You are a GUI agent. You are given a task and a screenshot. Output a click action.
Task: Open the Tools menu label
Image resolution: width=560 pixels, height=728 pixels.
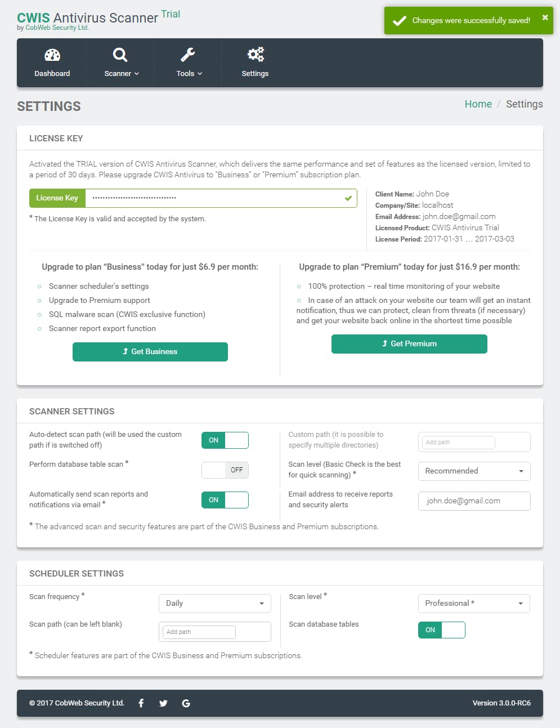(189, 74)
